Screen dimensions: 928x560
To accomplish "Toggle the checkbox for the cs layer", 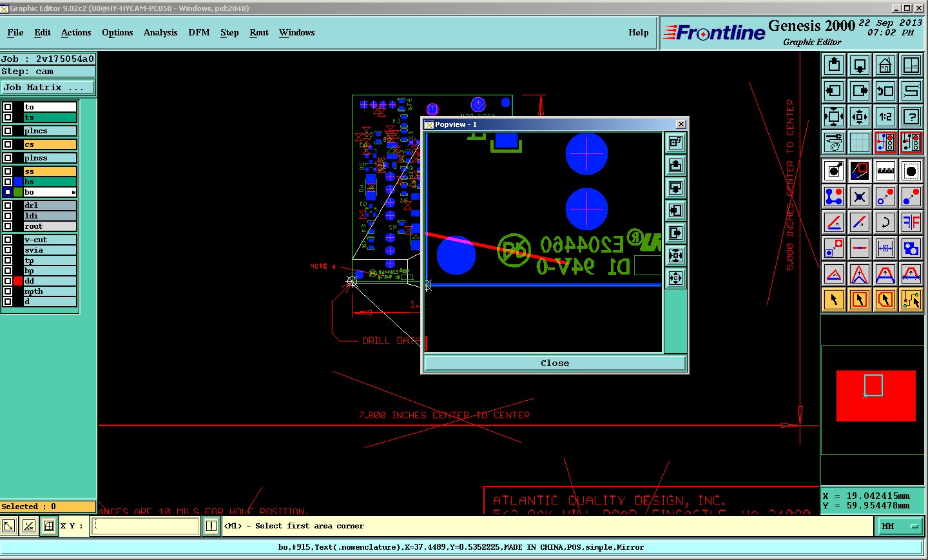I will 8,144.
